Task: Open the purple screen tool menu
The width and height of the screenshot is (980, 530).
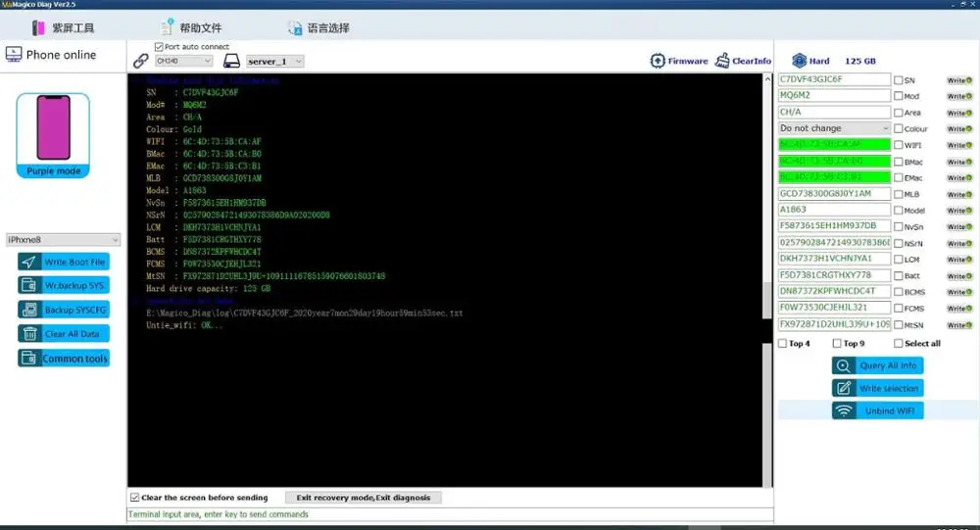Action: pyautogui.click(x=63, y=28)
